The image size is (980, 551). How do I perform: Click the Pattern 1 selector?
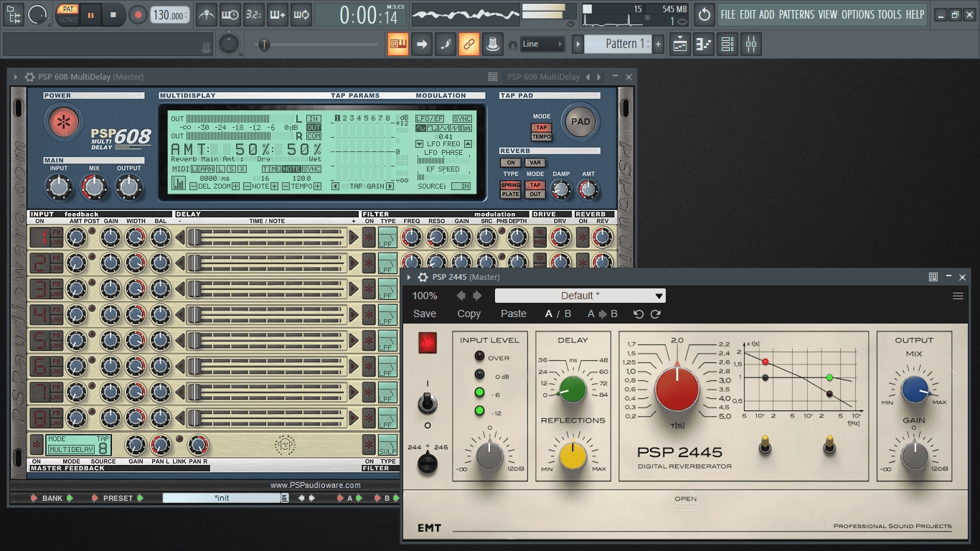coord(618,44)
